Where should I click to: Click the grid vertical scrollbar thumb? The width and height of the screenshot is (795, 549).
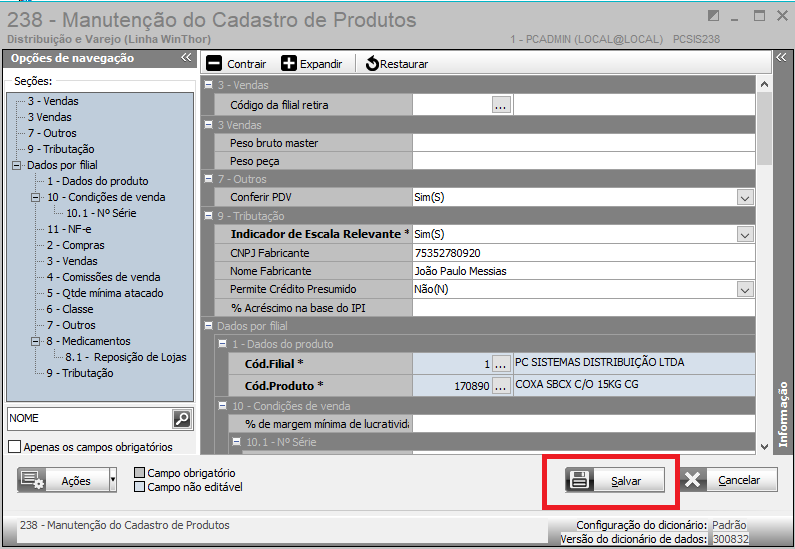[764, 128]
